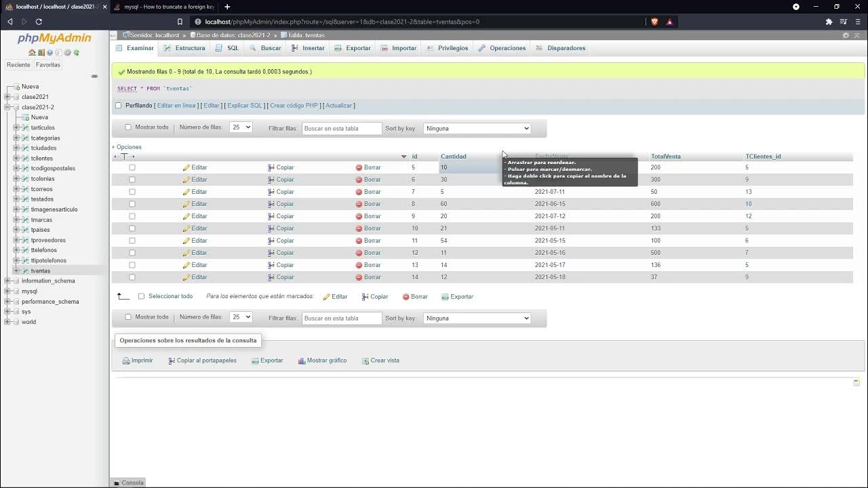This screenshot has height=488, width=868.
Task: Expand the clase2021 database node
Action: pos(7,97)
